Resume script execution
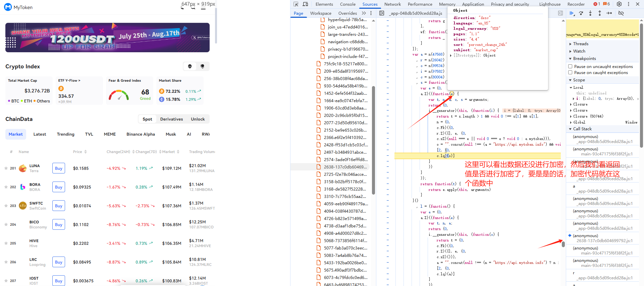644x286 pixels. tap(572, 13)
